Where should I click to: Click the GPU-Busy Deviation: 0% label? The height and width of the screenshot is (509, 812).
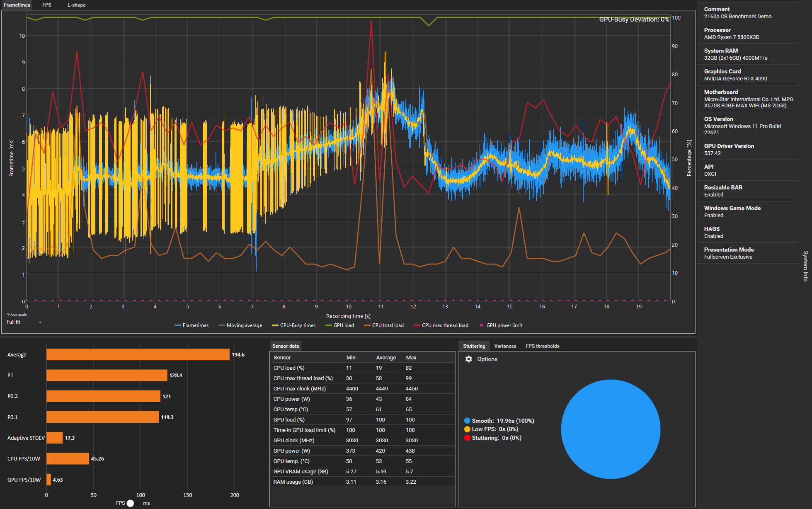(x=634, y=19)
